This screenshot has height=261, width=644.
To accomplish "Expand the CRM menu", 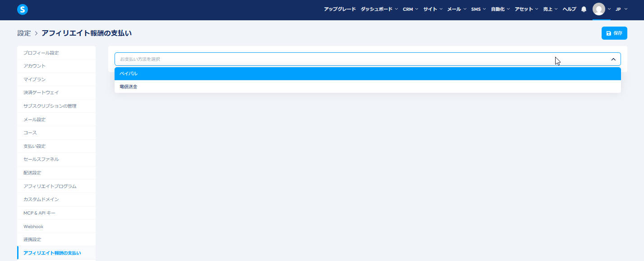I will click(x=410, y=9).
